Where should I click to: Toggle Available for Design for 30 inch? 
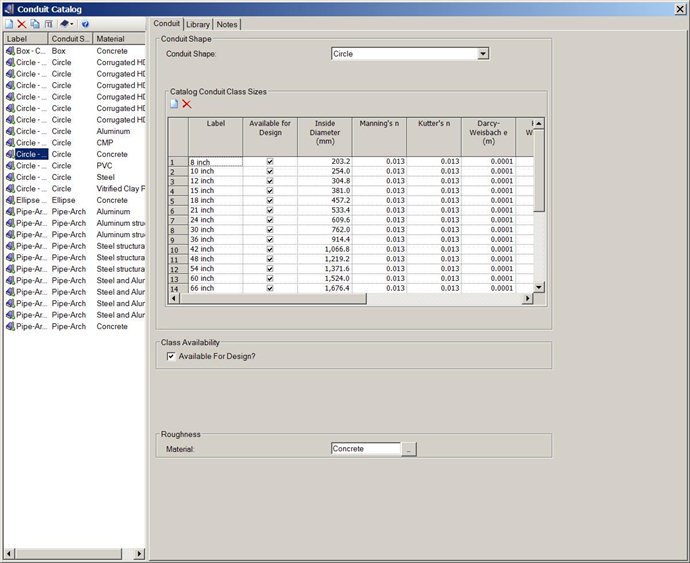coord(270,229)
